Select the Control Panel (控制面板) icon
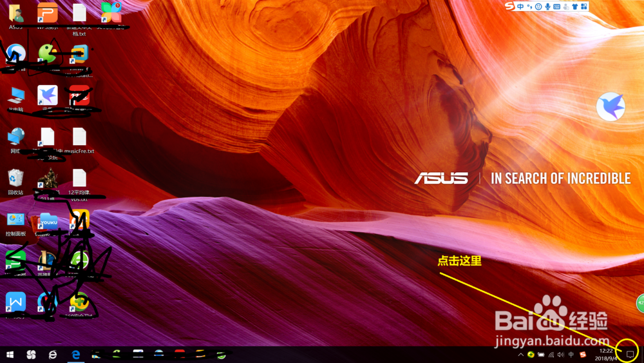This screenshot has width=644, height=363. click(15, 224)
